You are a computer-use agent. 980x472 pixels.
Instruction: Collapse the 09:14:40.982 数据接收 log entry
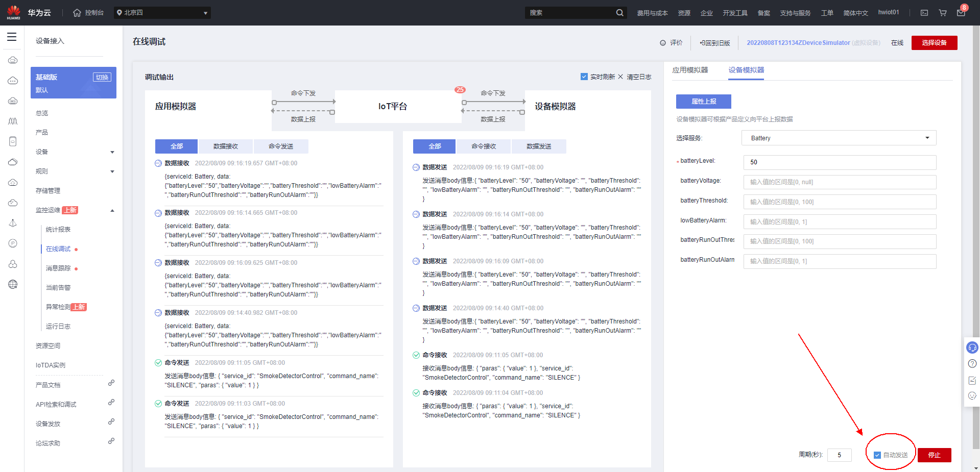[158, 313]
